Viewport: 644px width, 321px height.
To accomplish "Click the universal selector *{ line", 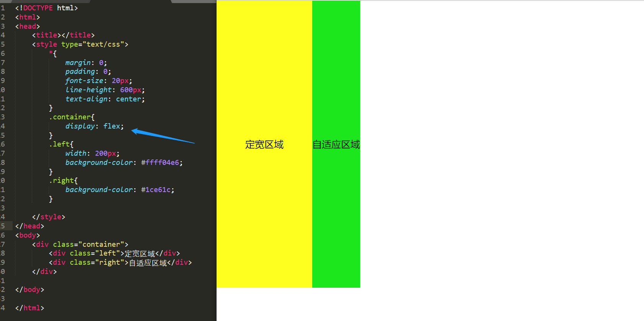I will coord(53,54).
